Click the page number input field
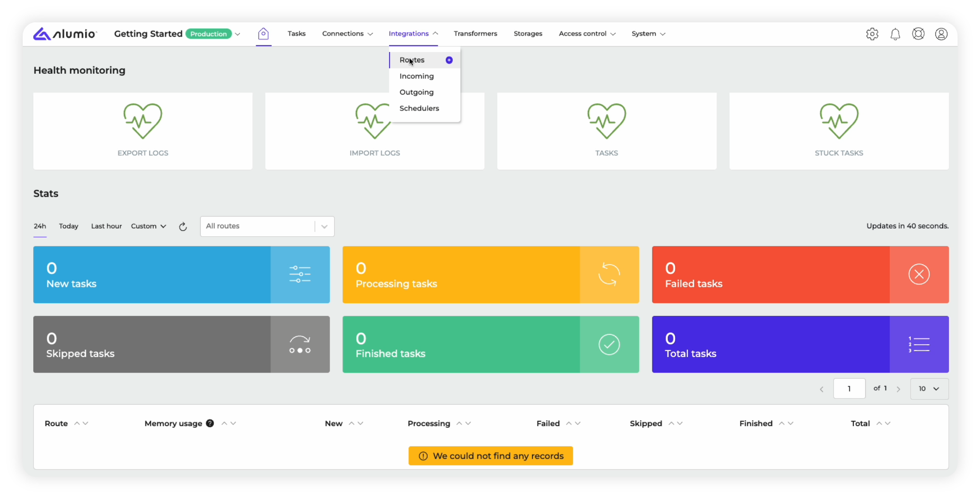 tap(849, 389)
